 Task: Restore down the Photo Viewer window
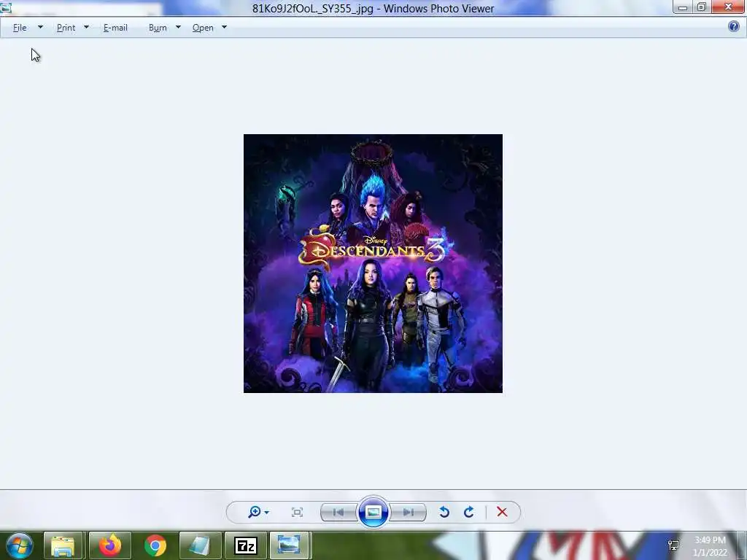tap(701, 7)
